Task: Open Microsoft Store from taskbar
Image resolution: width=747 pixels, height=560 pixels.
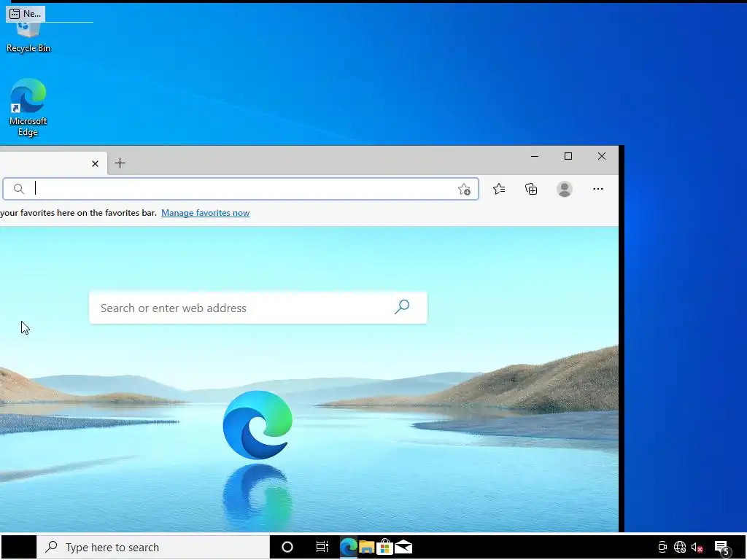Action: coord(385,547)
